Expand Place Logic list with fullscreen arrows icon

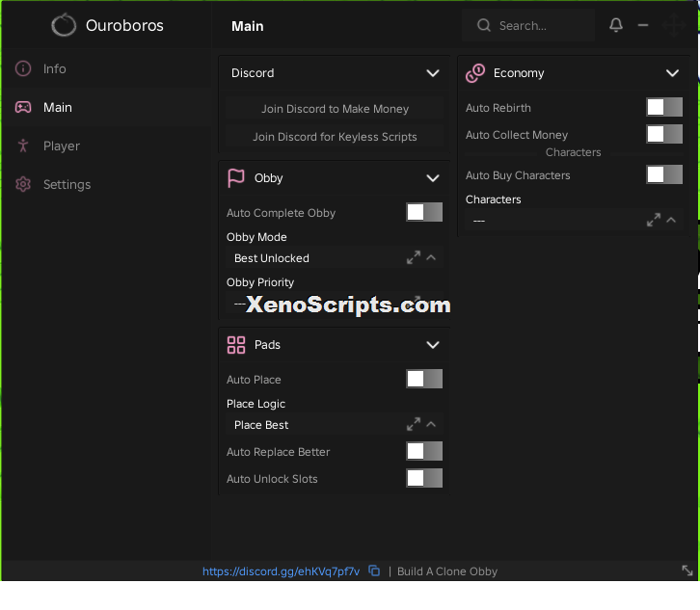(x=414, y=424)
